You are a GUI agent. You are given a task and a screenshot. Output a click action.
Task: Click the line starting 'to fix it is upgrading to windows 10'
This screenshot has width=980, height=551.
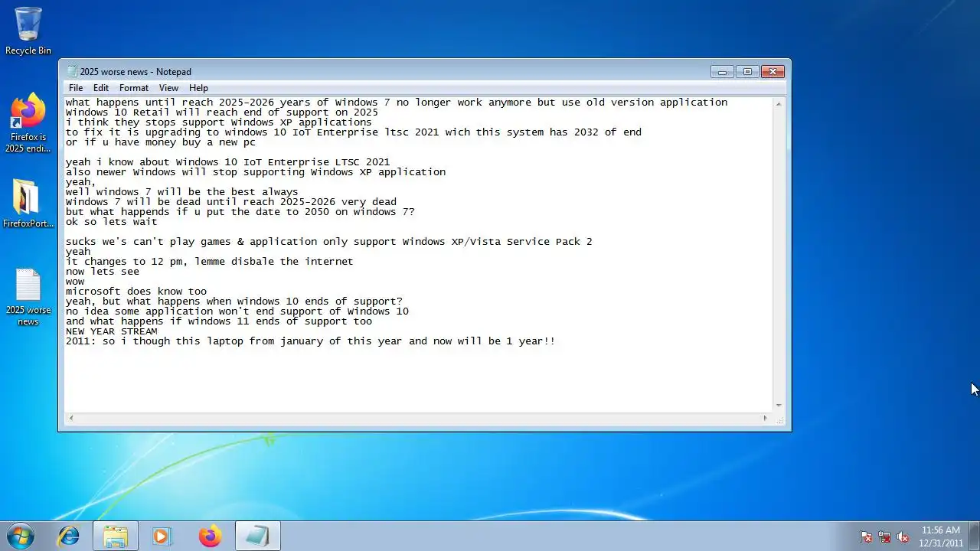pos(354,132)
